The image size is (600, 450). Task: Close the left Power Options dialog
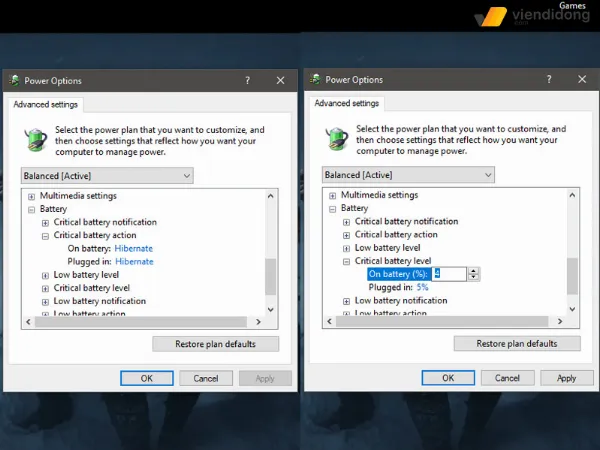pos(278,81)
